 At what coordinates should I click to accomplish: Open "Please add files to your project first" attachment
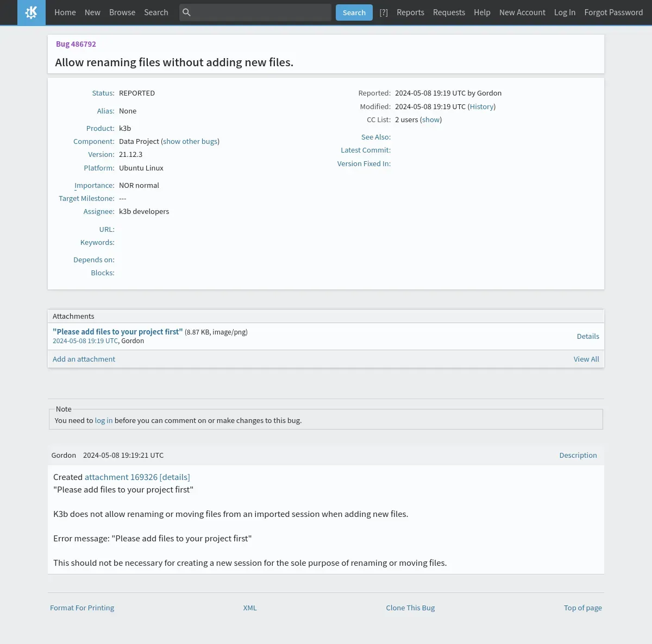pos(117,332)
